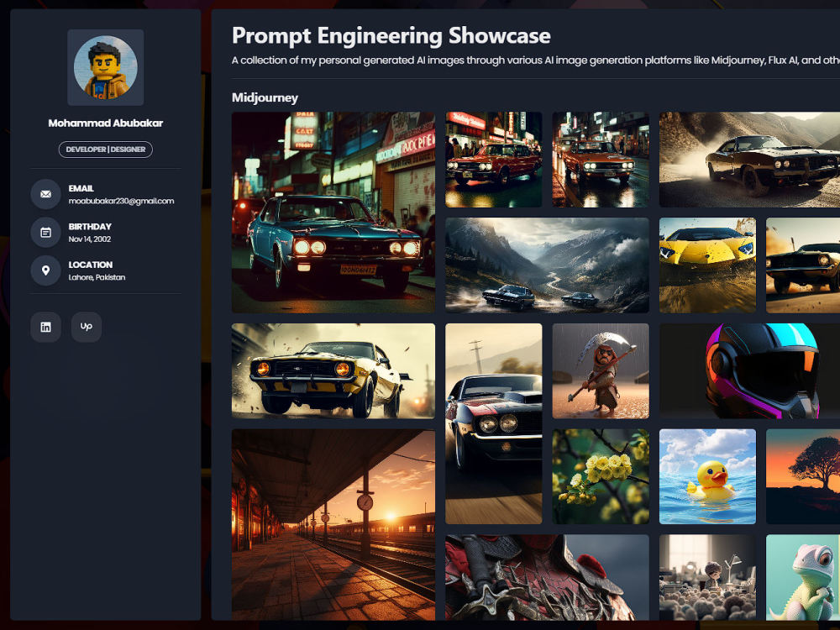Image resolution: width=840 pixels, height=630 pixels.
Task: Open the neon helmet image
Action: tap(749, 370)
